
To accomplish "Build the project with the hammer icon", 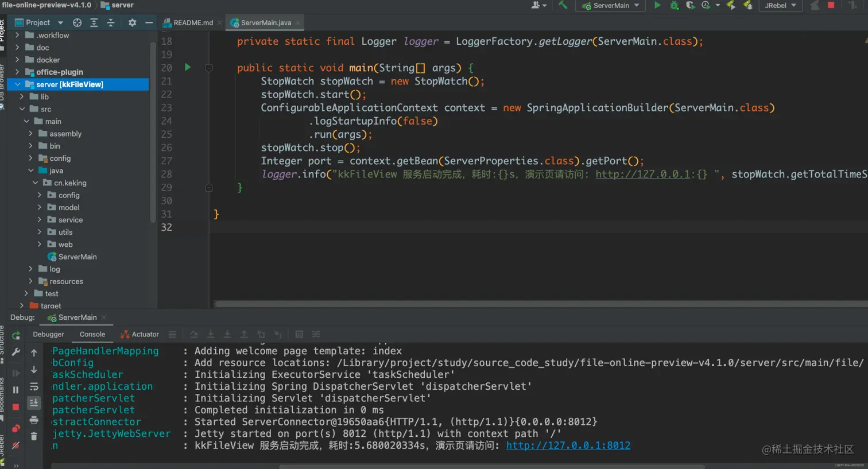I will tap(563, 5).
